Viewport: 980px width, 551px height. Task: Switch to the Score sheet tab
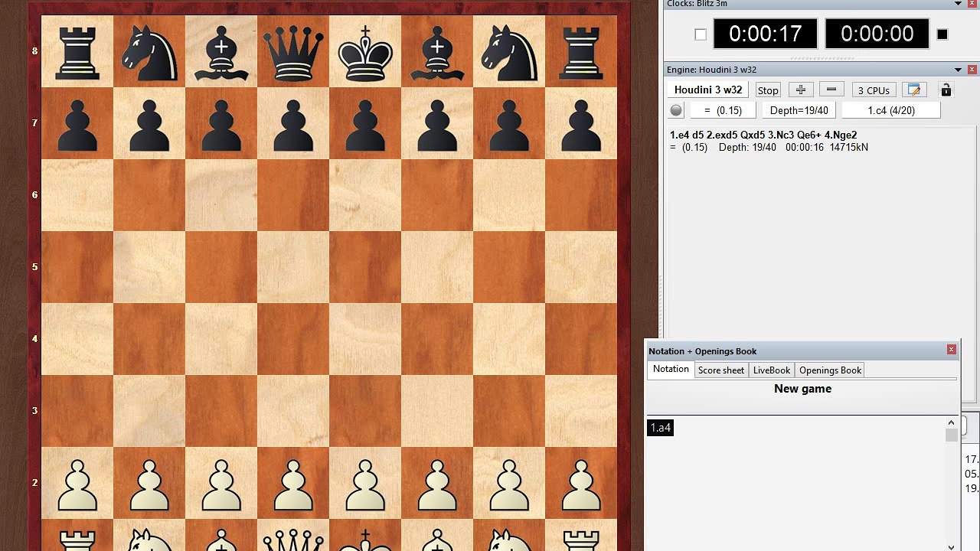(x=721, y=370)
